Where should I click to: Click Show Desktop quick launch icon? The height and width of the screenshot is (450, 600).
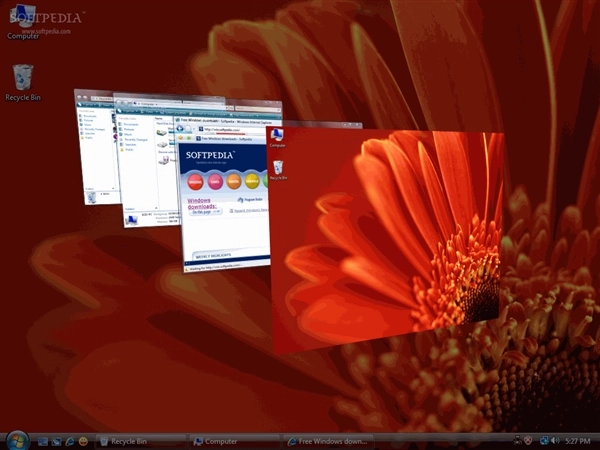[x=43, y=440]
